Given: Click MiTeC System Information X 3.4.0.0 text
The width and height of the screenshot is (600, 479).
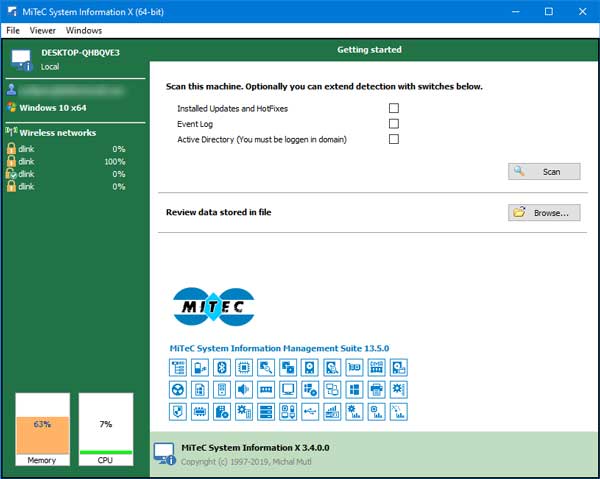Looking at the screenshot, I should [x=255, y=448].
